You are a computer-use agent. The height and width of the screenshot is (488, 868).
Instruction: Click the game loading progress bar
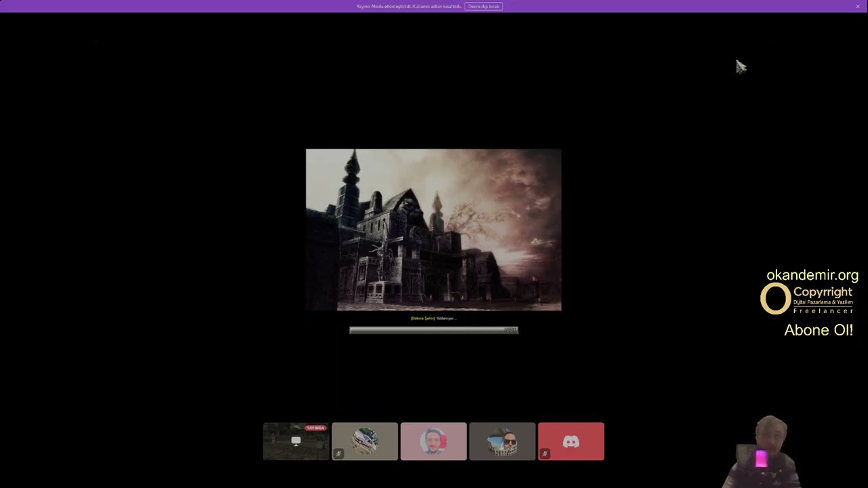pyautogui.click(x=434, y=330)
